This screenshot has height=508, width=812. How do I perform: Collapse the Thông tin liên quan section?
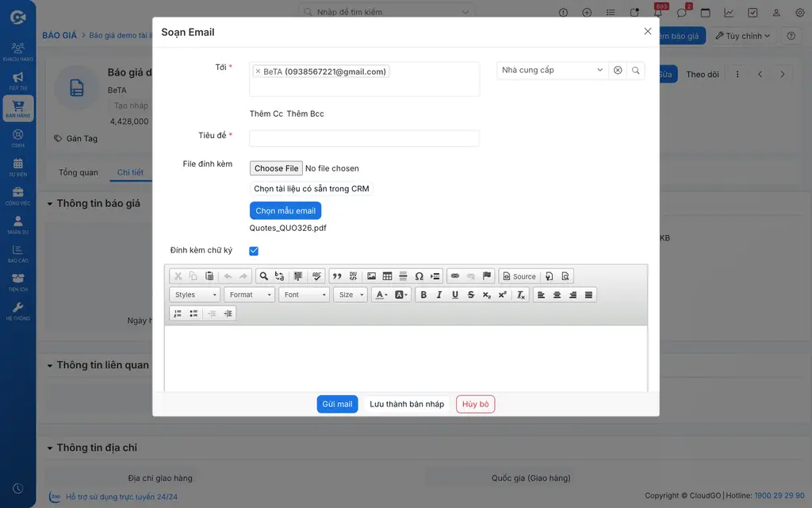point(50,365)
